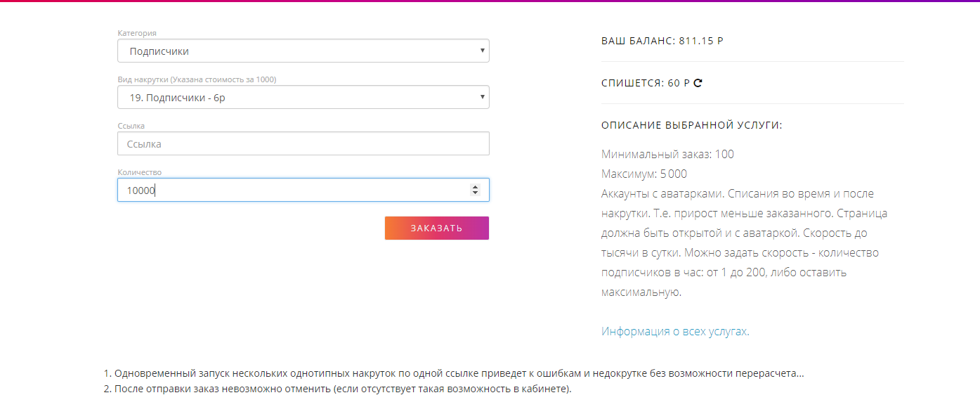Click the Вид накрутки label text
Viewport: 980px width, 407px height.
click(197, 79)
